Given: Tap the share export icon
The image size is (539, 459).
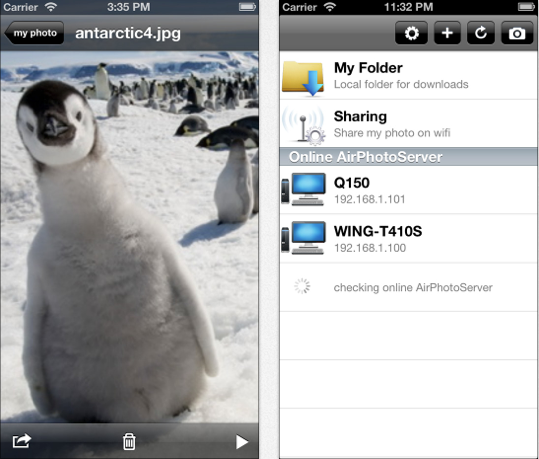Looking at the screenshot, I should pos(22,441).
